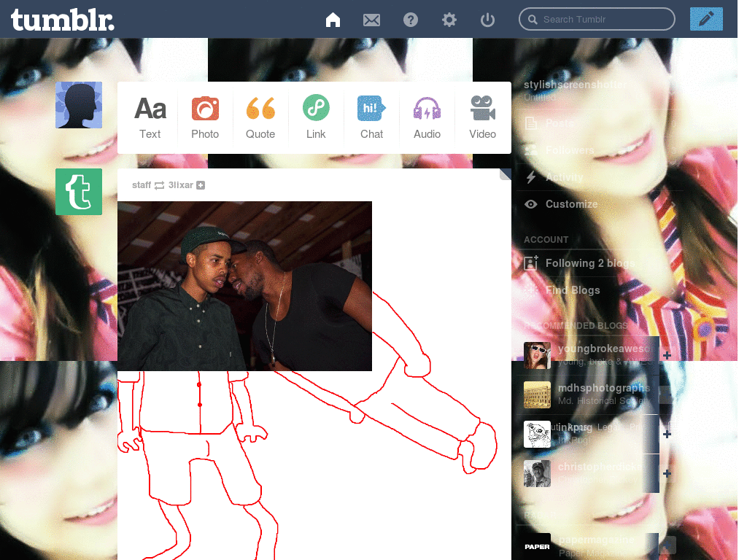Screen dimensions: 747x560
Task: Follow christopherdickey with plus button
Action: (667, 473)
